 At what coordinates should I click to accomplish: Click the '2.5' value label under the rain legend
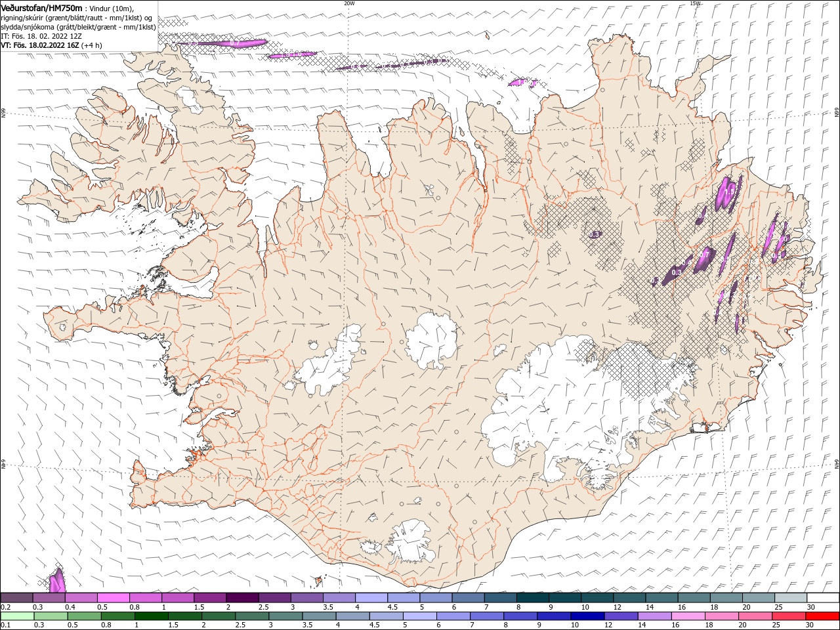240,625
